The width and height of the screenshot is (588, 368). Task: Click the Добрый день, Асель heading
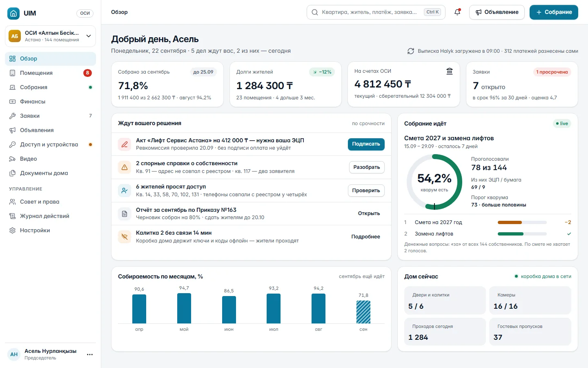coord(155,39)
